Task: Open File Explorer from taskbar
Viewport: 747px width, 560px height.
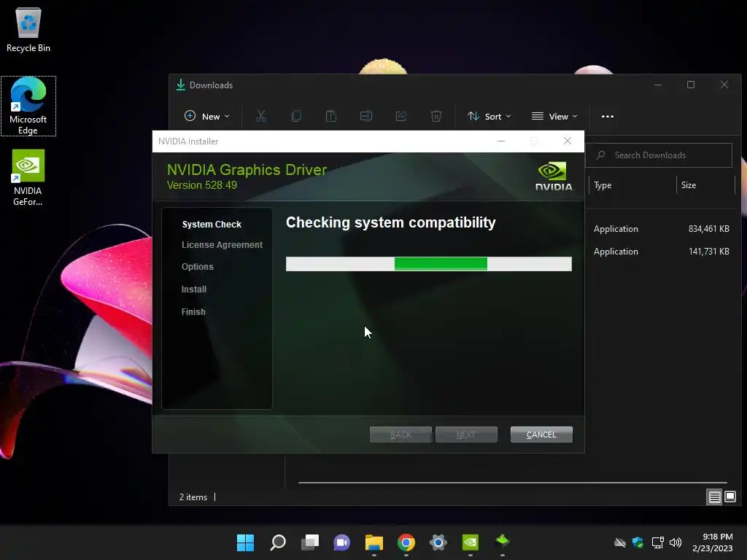Action: (x=374, y=542)
